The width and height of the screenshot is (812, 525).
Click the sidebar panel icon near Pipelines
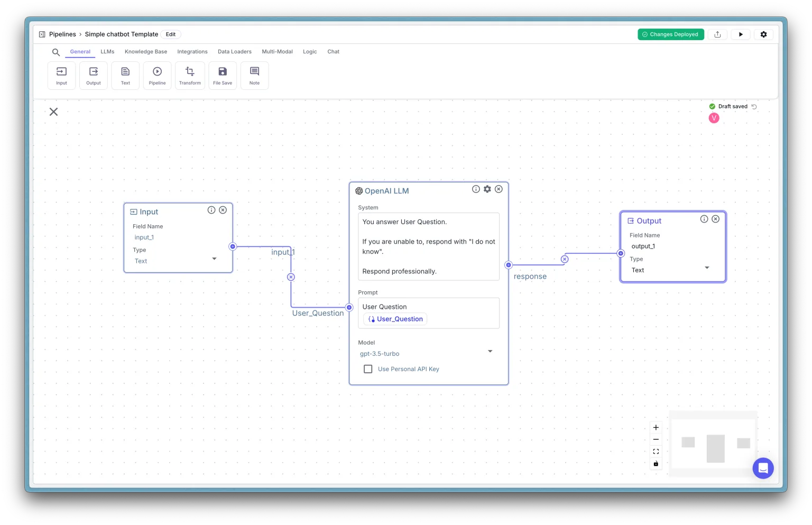tap(42, 34)
